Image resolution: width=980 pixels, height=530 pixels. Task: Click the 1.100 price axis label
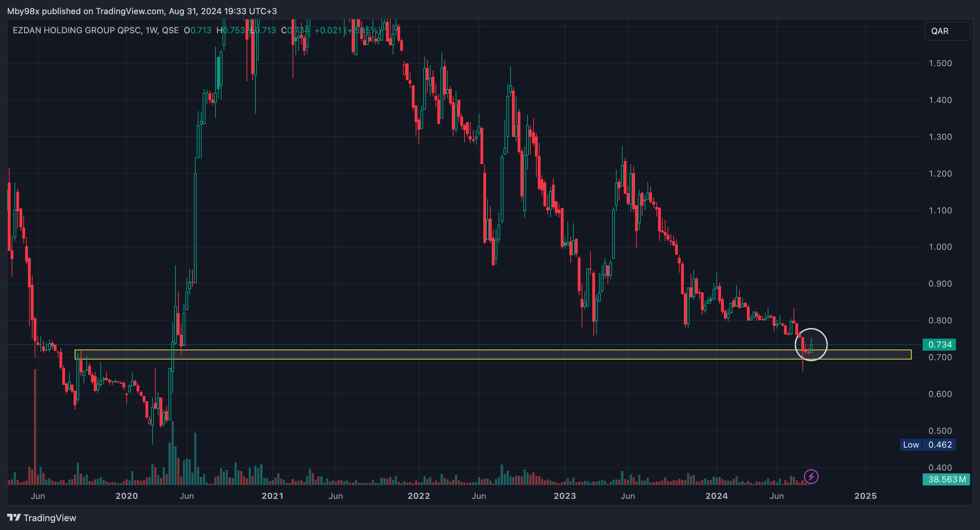point(940,211)
